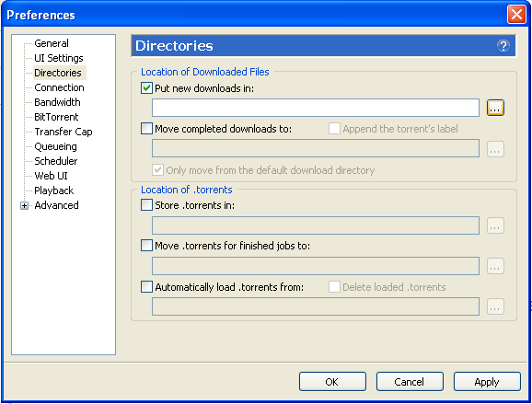Apply the directory settings
The image size is (532, 404).
click(487, 382)
